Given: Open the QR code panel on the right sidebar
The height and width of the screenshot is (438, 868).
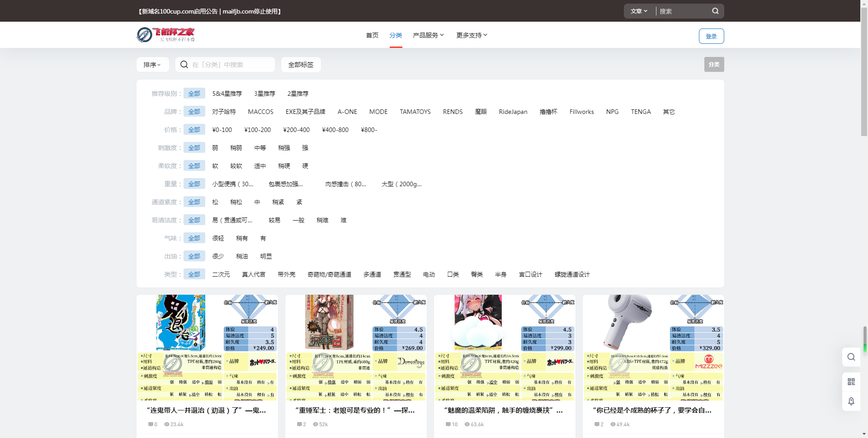Looking at the screenshot, I should pyautogui.click(x=852, y=381).
